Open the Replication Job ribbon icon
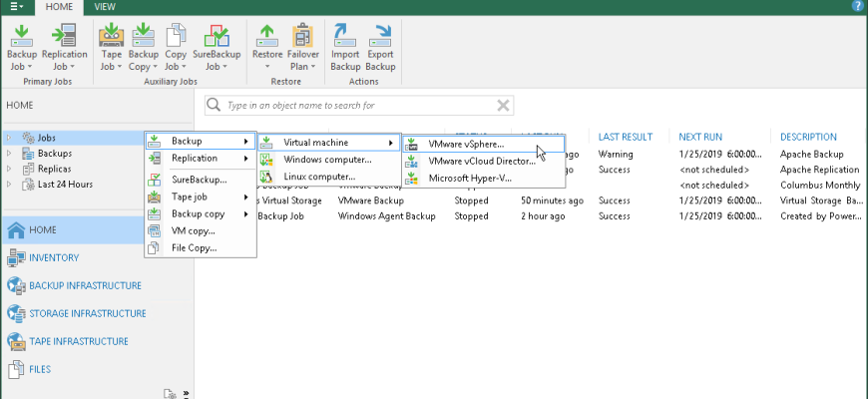 click(64, 46)
